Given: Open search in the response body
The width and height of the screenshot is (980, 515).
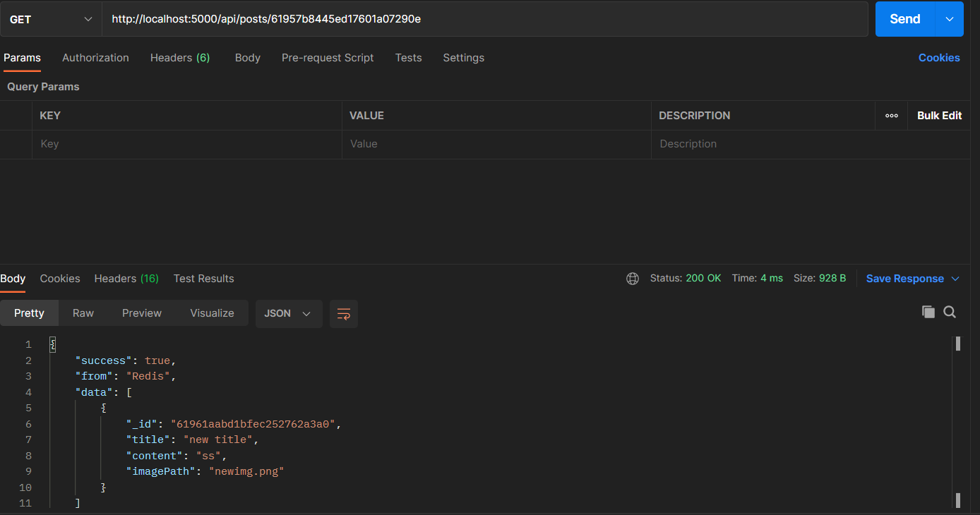Looking at the screenshot, I should 950,312.
